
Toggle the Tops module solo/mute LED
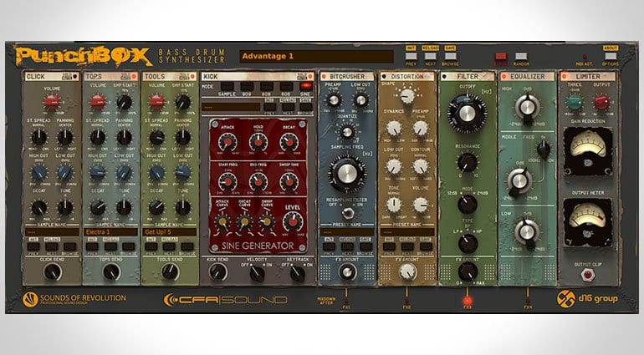pos(134,77)
